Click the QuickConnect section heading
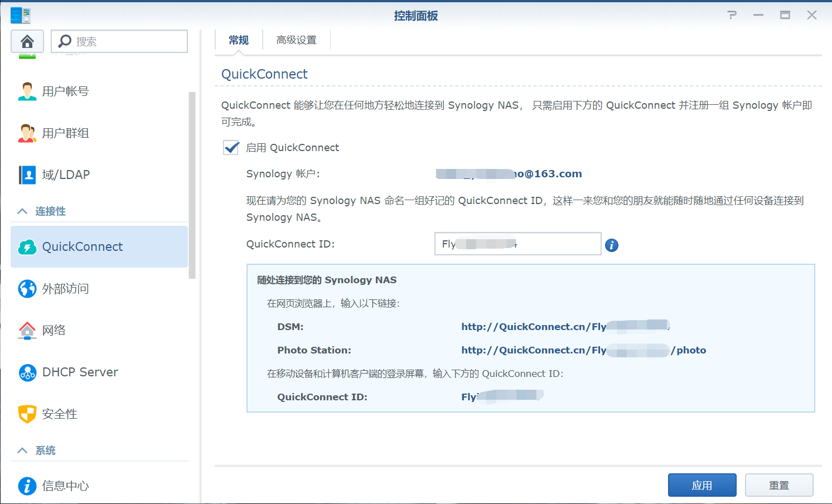The width and height of the screenshot is (832, 504). (x=264, y=74)
